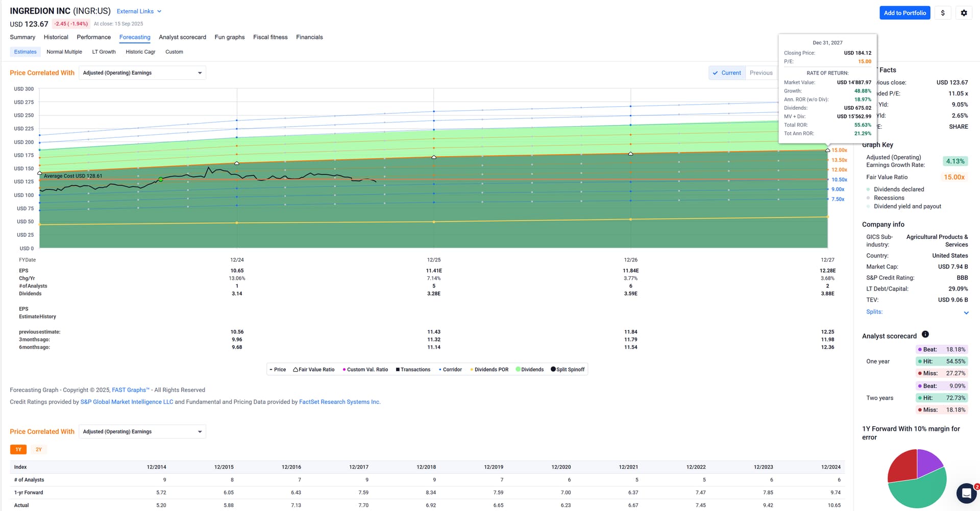The width and height of the screenshot is (980, 511).
Task: Open the settings gear icon
Action: click(x=964, y=13)
